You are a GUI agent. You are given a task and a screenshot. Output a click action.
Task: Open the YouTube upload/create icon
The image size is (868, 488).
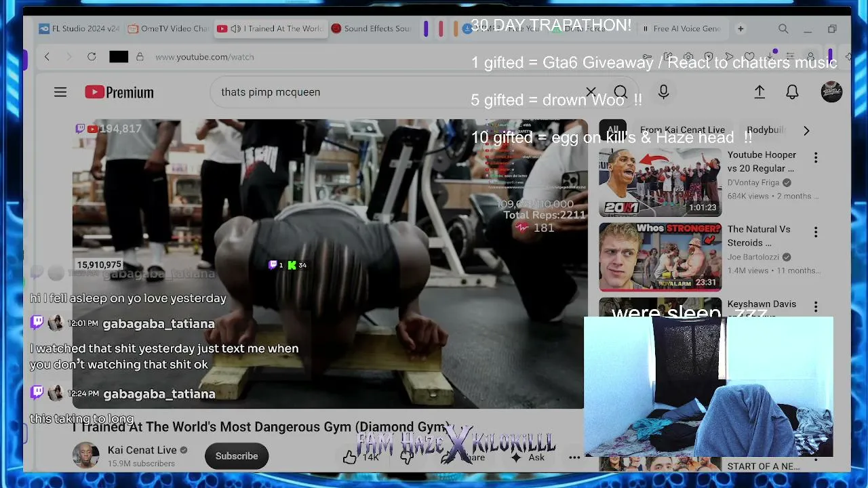pos(759,92)
